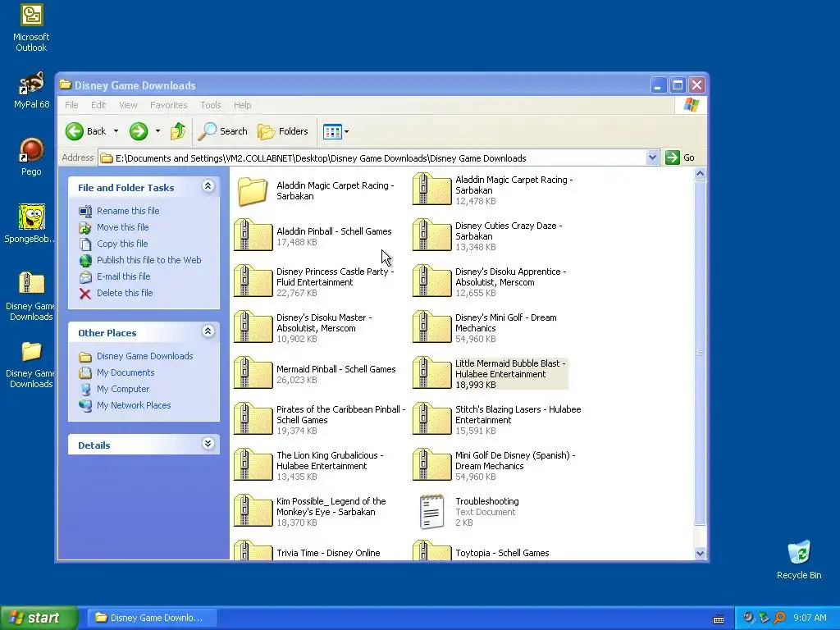Open the Windows Start menu
Viewport: 840px width, 630px height.
[39, 618]
